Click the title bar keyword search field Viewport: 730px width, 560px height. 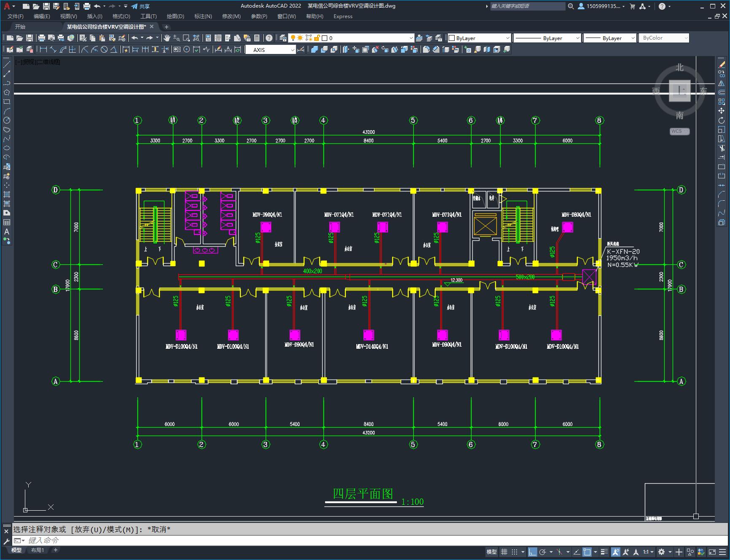pyautogui.click(x=528, y=6)
